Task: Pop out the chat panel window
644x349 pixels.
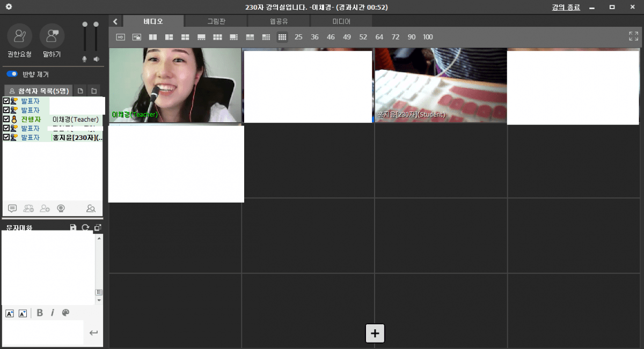Action: point(97,228)
